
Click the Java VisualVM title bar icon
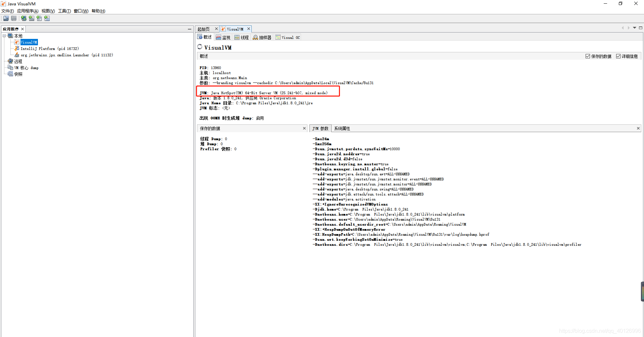(3, 4)
